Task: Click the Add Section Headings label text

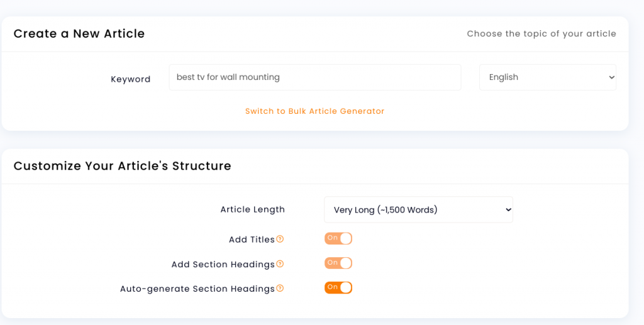Action: click(223, 264)
